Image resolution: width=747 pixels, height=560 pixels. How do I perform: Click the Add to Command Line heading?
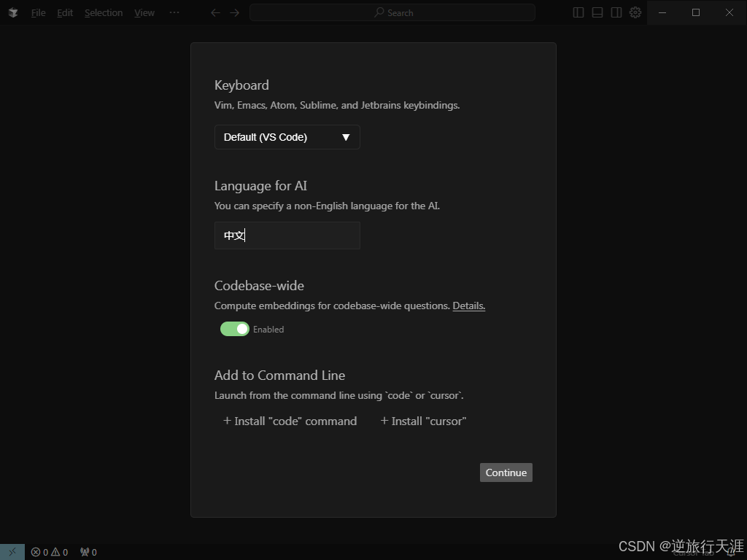[x=279, y=376]
